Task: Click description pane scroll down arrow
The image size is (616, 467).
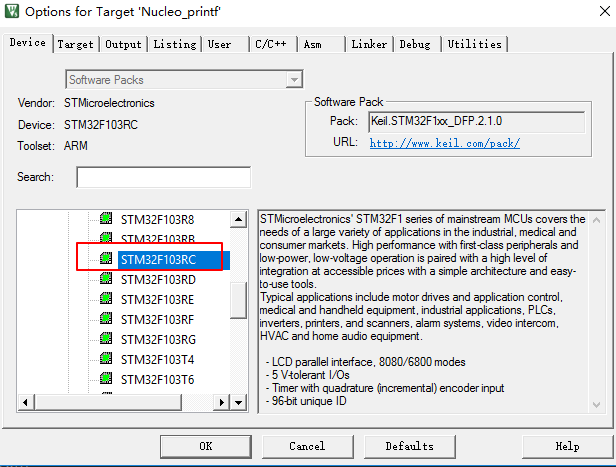Action: tap(596, 405)
